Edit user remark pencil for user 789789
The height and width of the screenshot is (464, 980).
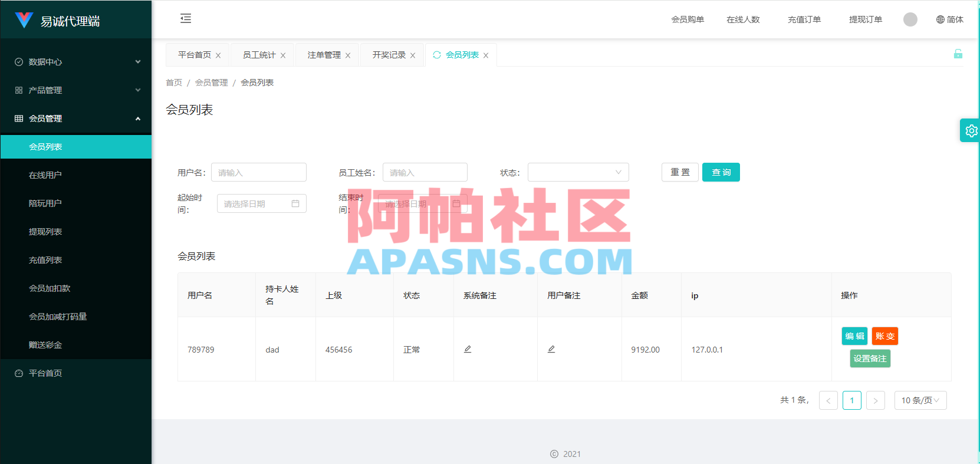click(x=551, y=349)
